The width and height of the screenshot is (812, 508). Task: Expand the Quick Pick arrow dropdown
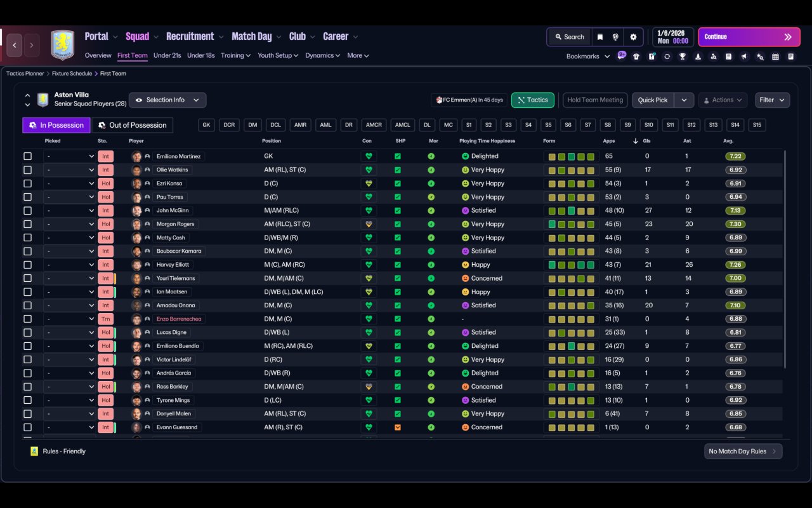click(684, 100)
